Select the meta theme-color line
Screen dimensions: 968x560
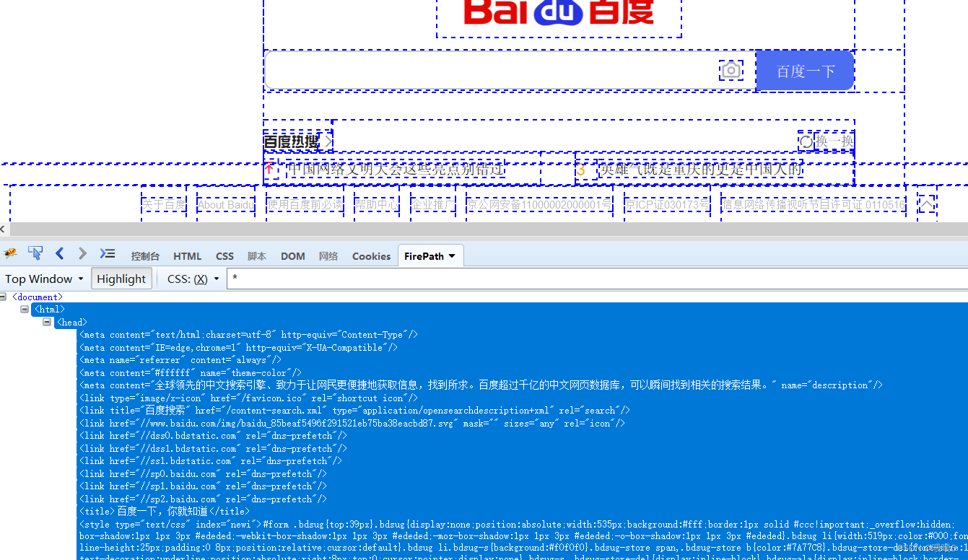[x=190, y=372]
